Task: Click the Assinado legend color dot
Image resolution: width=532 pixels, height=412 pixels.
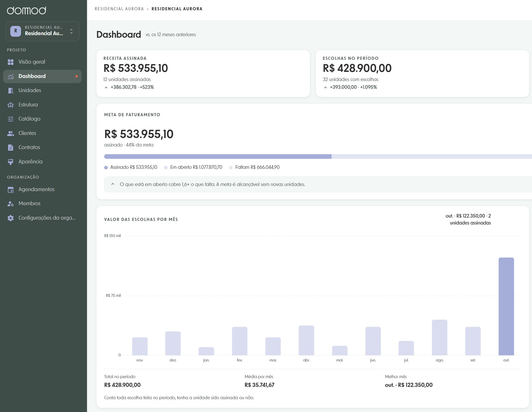Action: (106, 167)
